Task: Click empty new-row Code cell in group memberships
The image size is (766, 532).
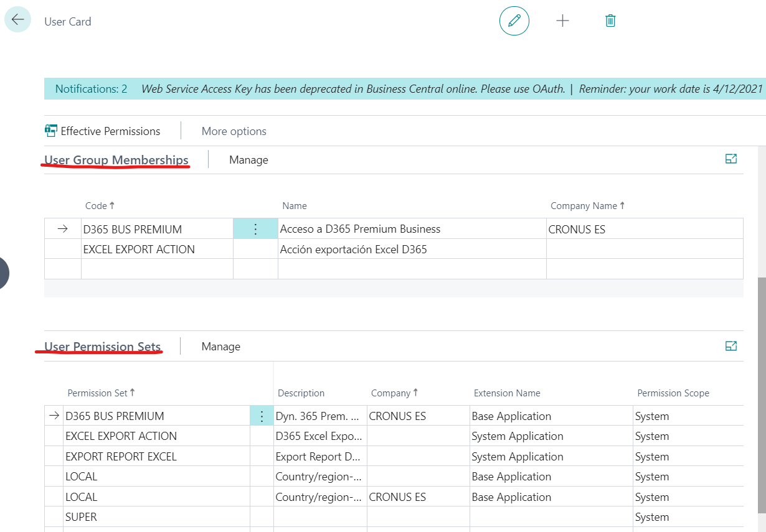Action: click(x=157, y=269)
